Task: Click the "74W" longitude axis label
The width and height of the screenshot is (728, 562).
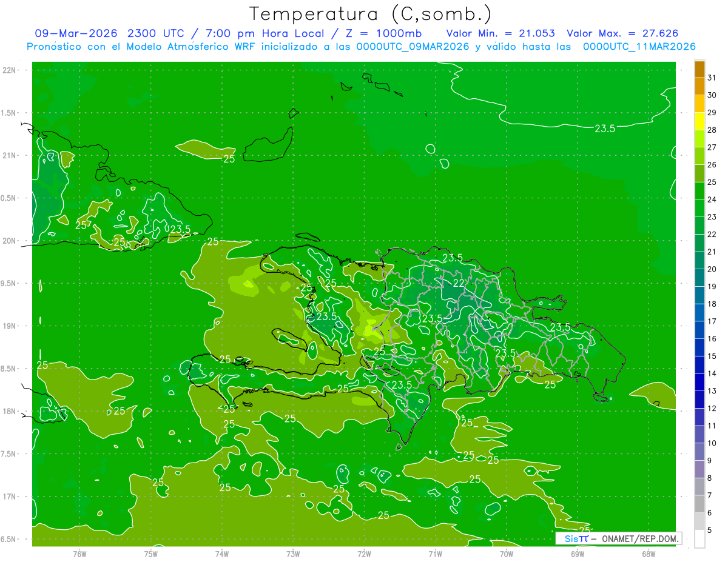Action: pos(222,554)
